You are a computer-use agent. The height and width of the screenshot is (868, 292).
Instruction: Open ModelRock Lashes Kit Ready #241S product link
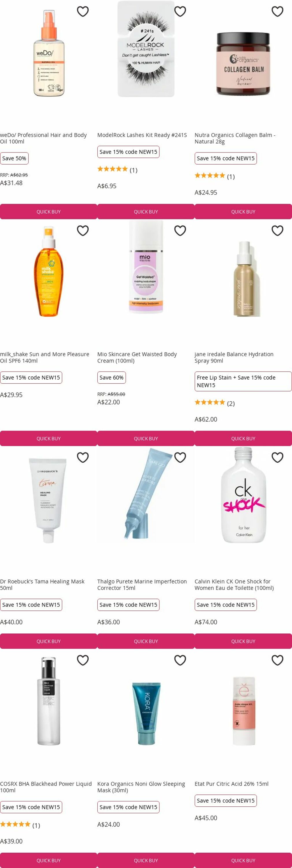(142, 135)
